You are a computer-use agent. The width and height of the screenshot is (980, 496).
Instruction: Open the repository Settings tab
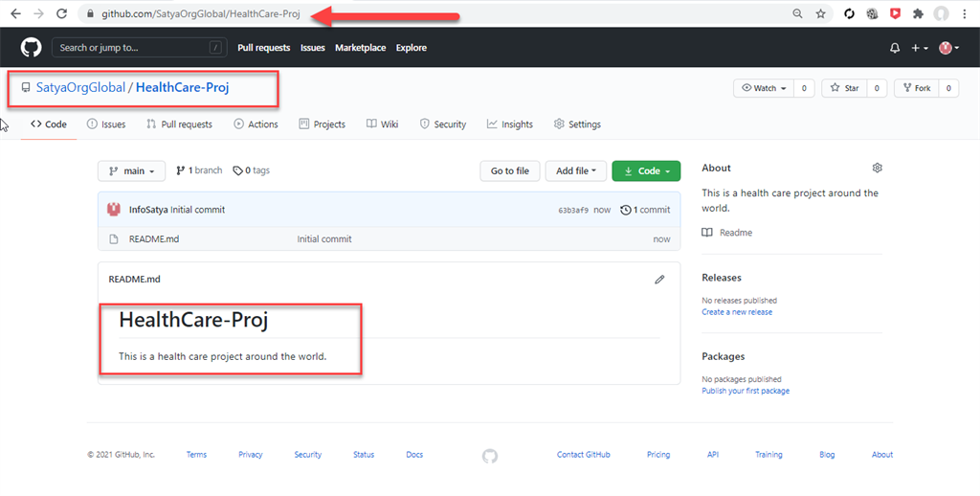(577, 124)
